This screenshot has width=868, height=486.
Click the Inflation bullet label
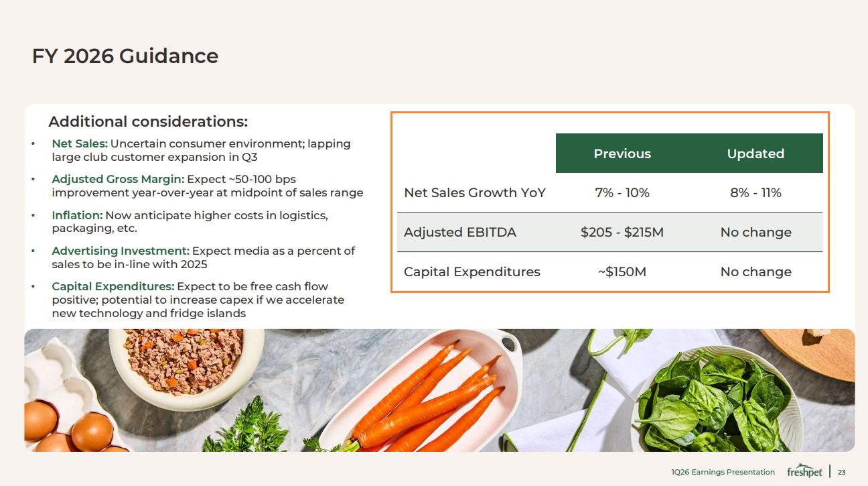tap(77, 215)
